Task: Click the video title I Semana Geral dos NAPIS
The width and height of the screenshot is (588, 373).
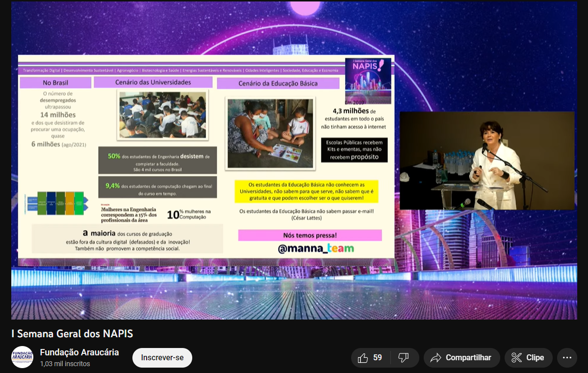Action: 72,334
